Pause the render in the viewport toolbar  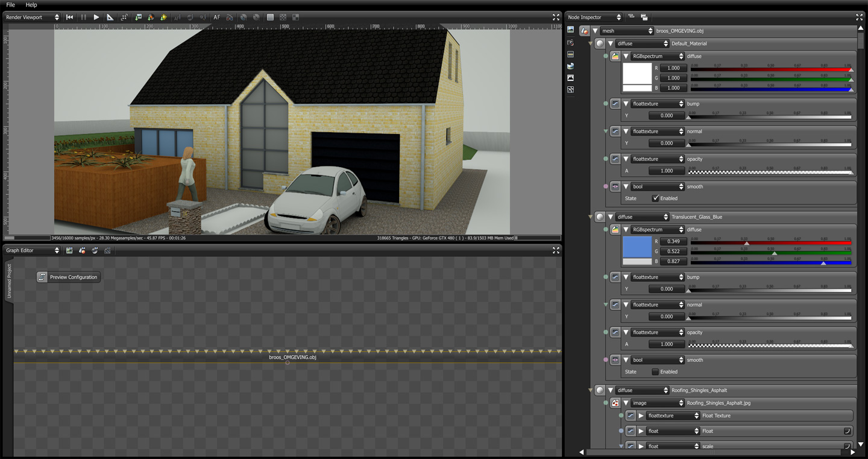(83, 17)
